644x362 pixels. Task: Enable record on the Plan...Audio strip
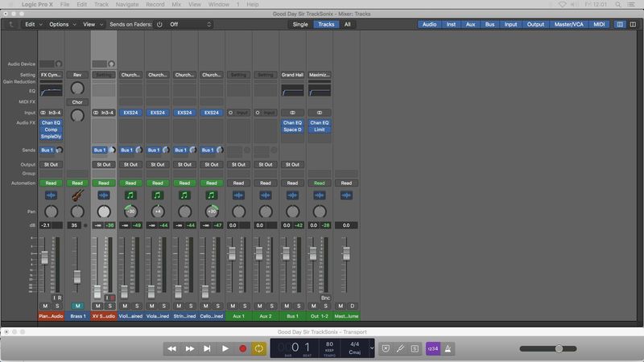point(60,298)
